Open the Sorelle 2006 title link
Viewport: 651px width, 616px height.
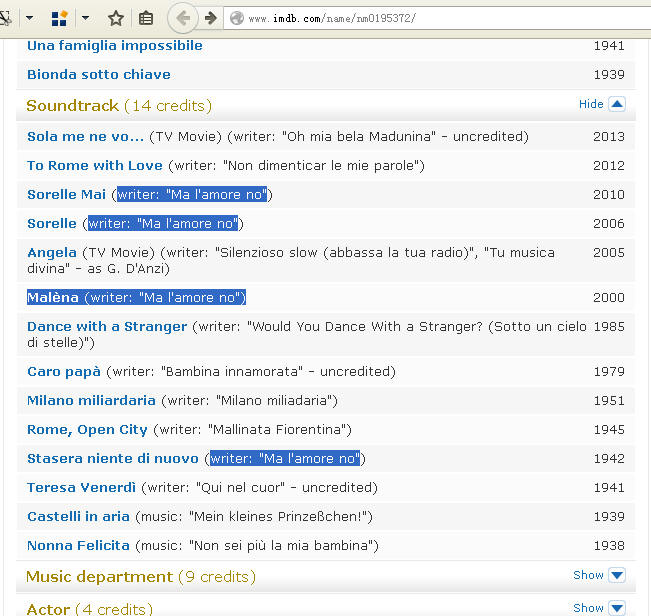[52, 223]
